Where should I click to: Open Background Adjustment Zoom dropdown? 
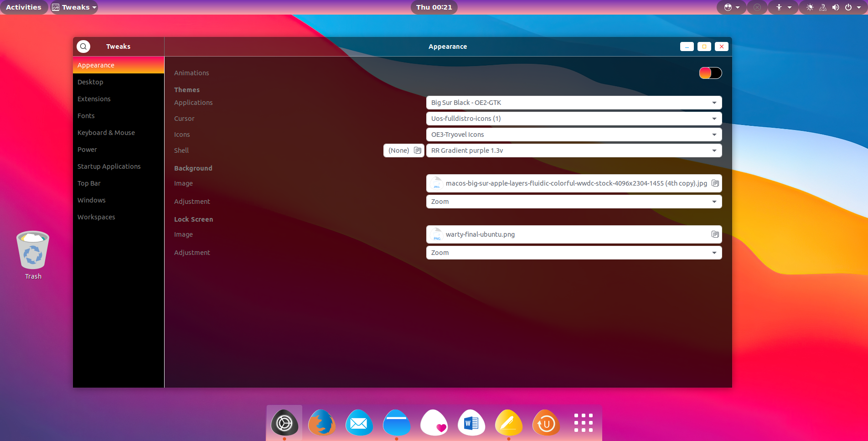coord(574,202)
